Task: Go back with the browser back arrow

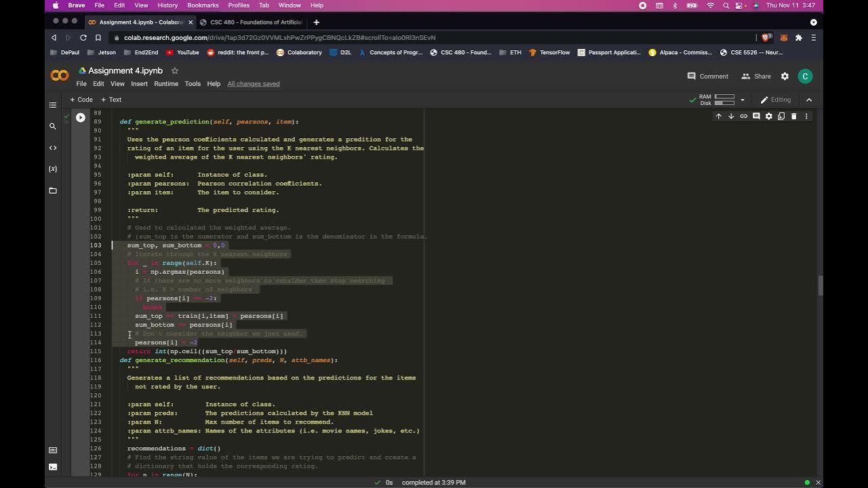Action: coord(54,37)
